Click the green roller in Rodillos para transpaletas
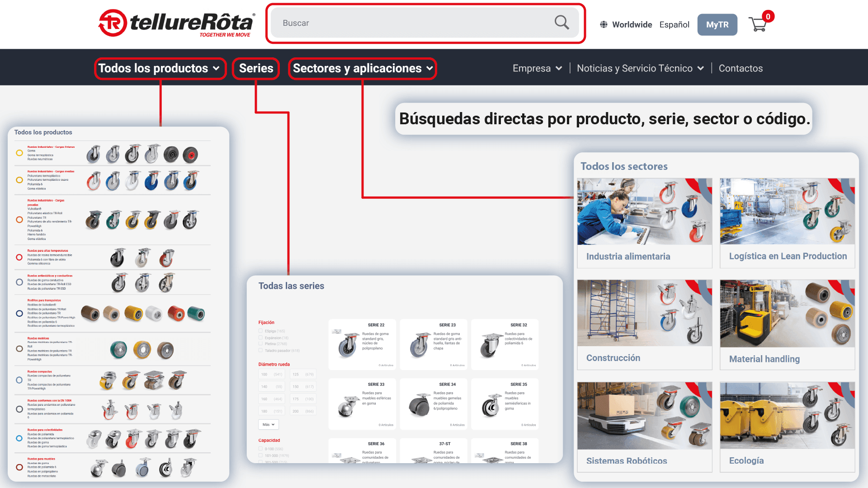Image resolution: width=868 pixels, height=488 pixels. [196, 313]
